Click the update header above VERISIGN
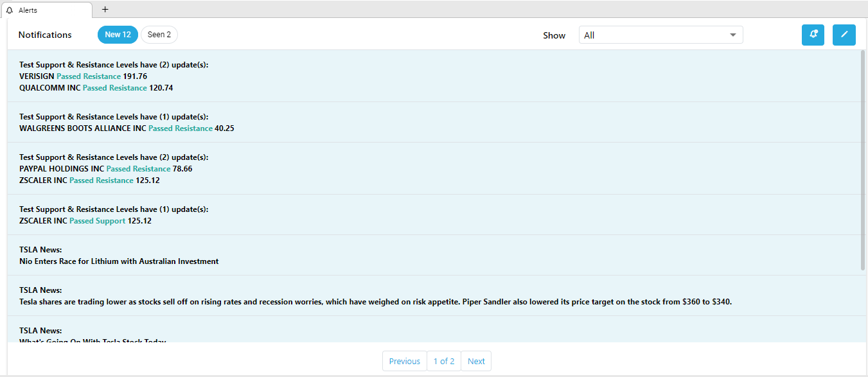This screenshot has width=868, height=377. pyautogui.click(x=114, y=65)
